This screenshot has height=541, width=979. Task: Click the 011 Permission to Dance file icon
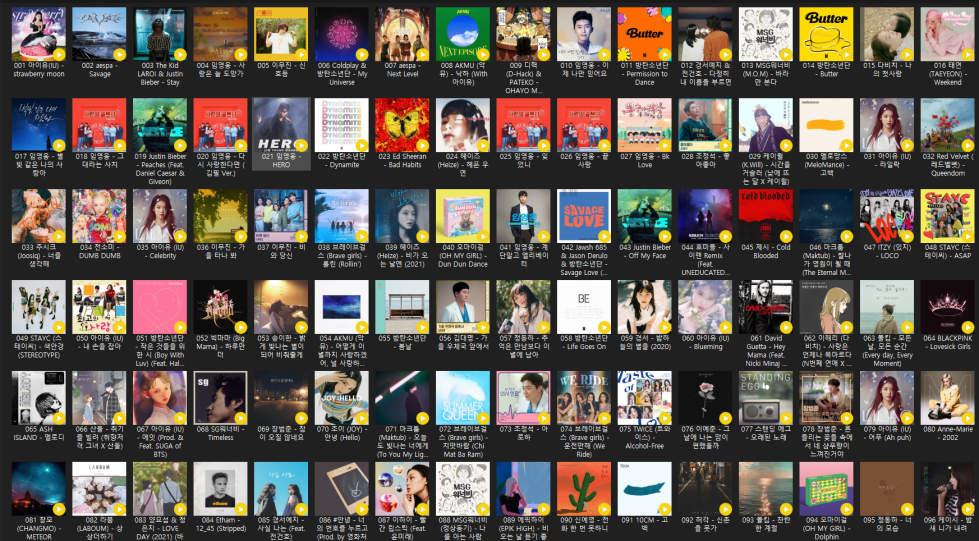pyautogui.click(x=644, y=34)
